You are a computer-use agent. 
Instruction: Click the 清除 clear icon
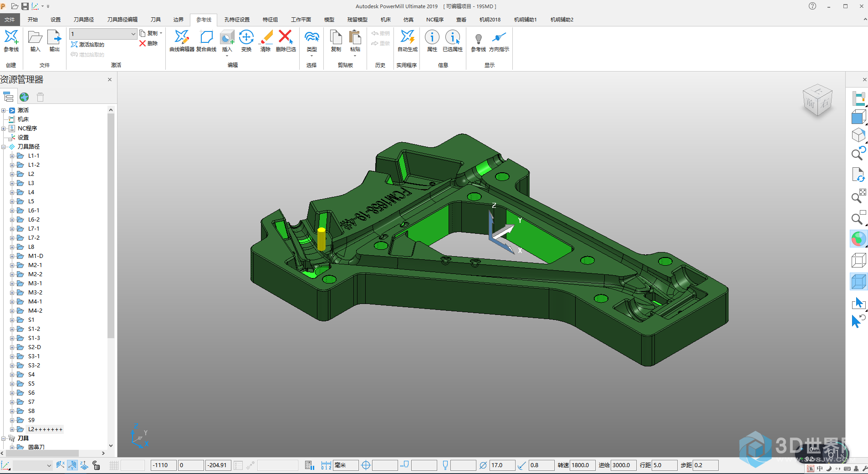tap(266, 37)
